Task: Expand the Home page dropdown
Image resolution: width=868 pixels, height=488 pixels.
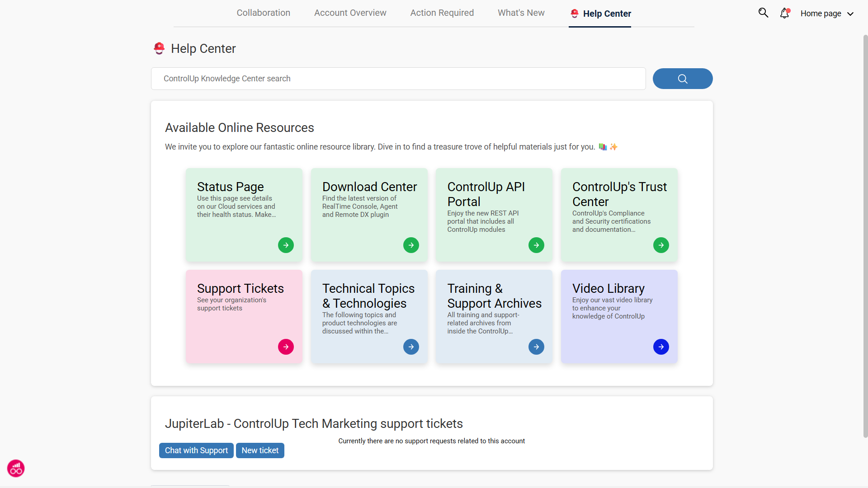Action: click(827, 14)
